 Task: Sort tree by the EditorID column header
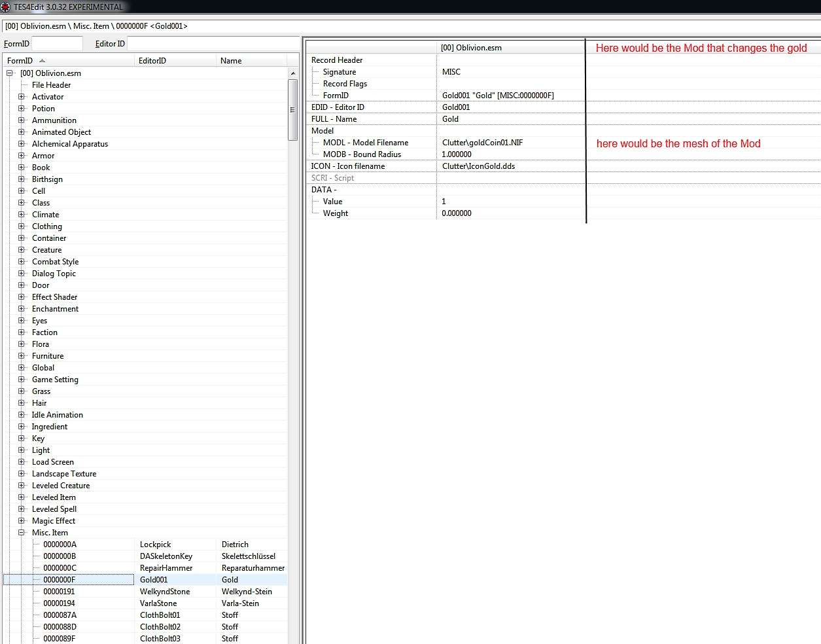[175, 61]
